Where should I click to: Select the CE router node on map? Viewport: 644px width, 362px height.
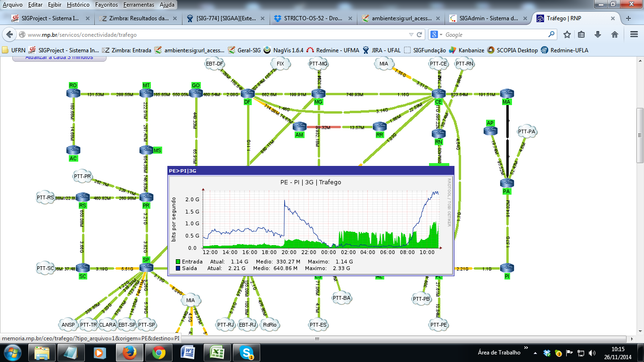coord(438,93)
